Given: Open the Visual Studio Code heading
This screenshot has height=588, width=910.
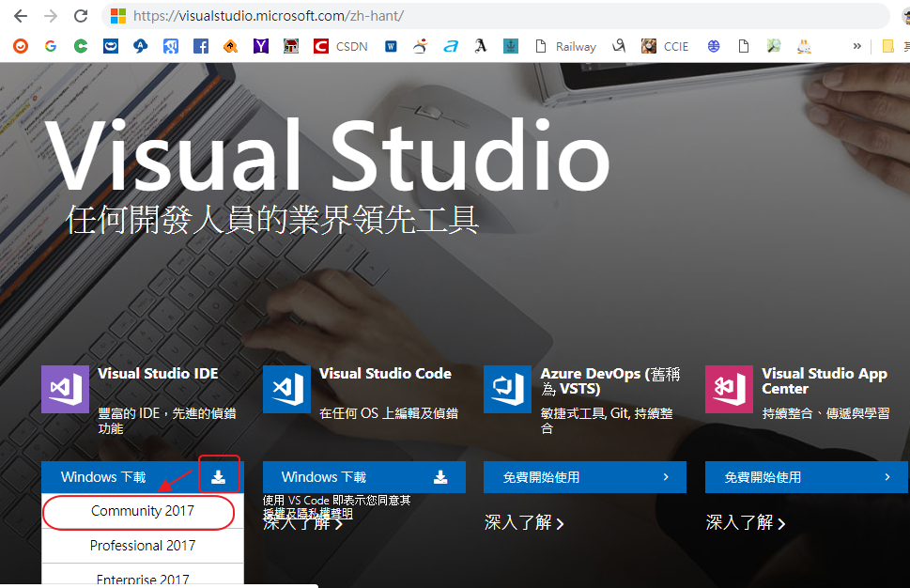Looking at the screenshot, I should pos(385,373).
